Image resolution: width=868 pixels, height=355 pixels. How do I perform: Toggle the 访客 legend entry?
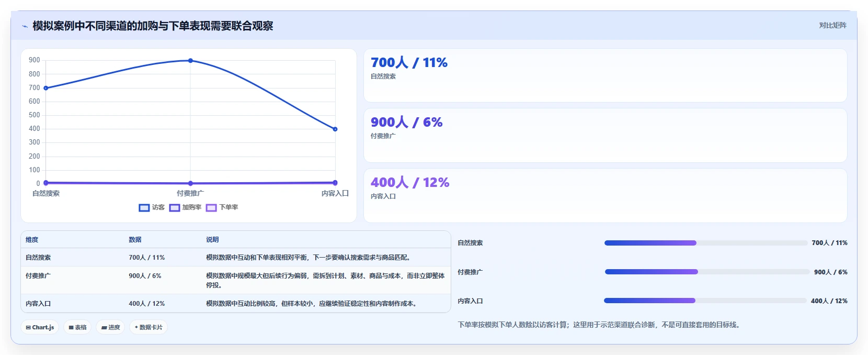coord(152,207)
